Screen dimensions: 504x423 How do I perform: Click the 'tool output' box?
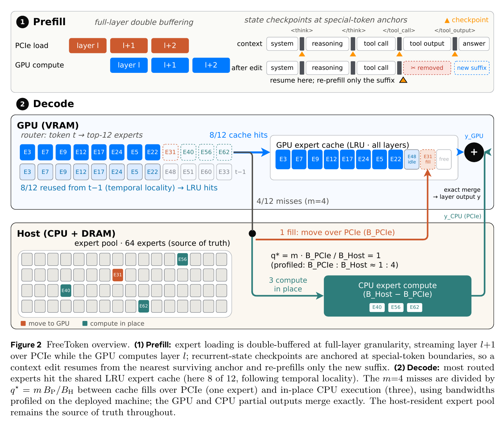click(x=427, y=44)
